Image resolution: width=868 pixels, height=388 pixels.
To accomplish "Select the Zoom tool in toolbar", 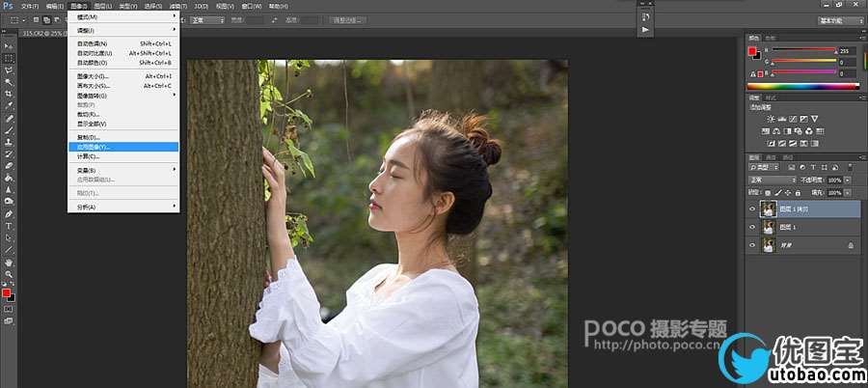I will click(x=9, y=274).
